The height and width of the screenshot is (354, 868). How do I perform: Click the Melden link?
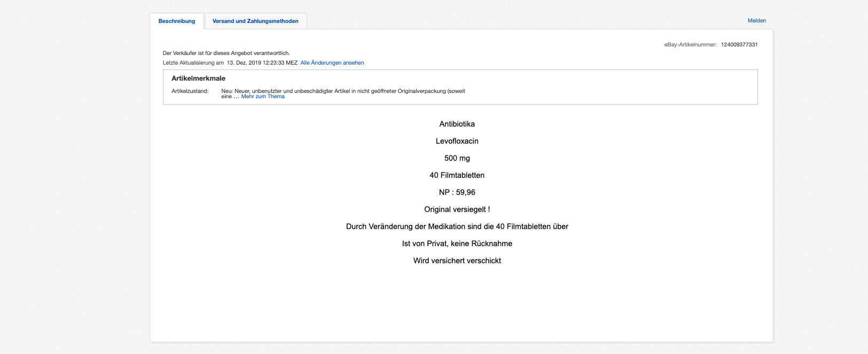756,21
